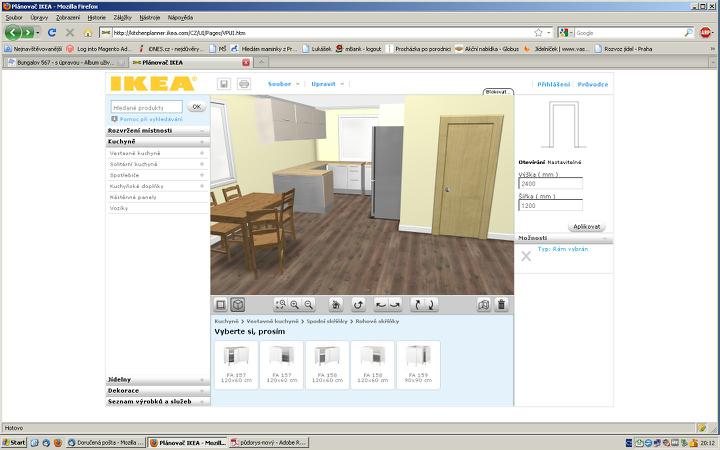Switch to 2D floor plan view
This screenshot has width=720, height=450.
click(x=221, y=304)
